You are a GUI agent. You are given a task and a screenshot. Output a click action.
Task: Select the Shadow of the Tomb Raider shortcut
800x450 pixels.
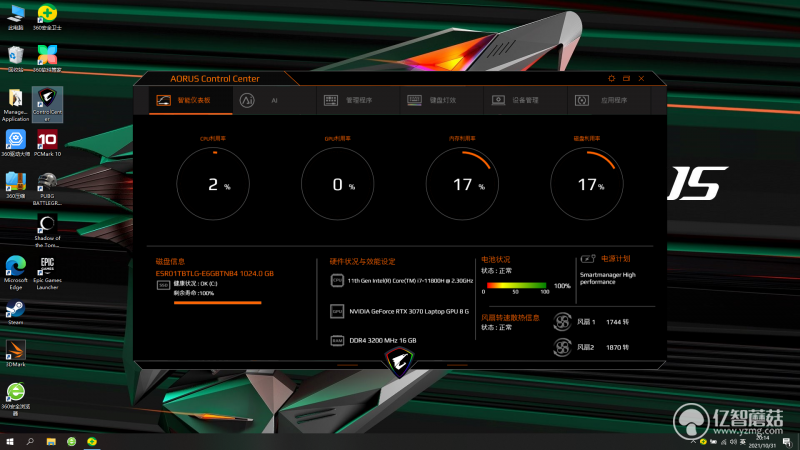click(x=47, y=231)
